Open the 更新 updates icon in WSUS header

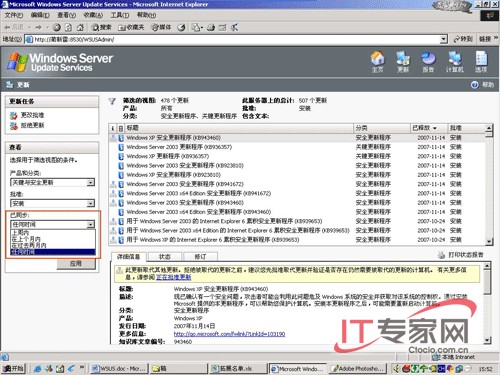pos(403,61)
